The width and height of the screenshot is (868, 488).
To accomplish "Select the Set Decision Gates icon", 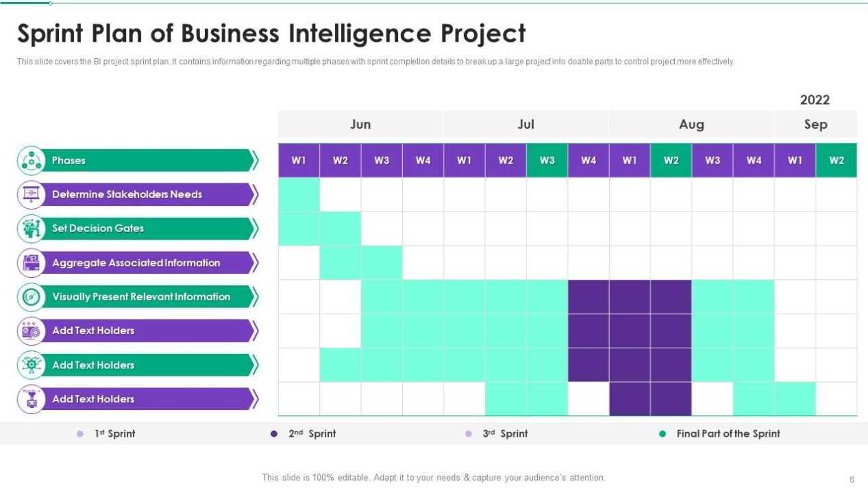I will [31, 229].
